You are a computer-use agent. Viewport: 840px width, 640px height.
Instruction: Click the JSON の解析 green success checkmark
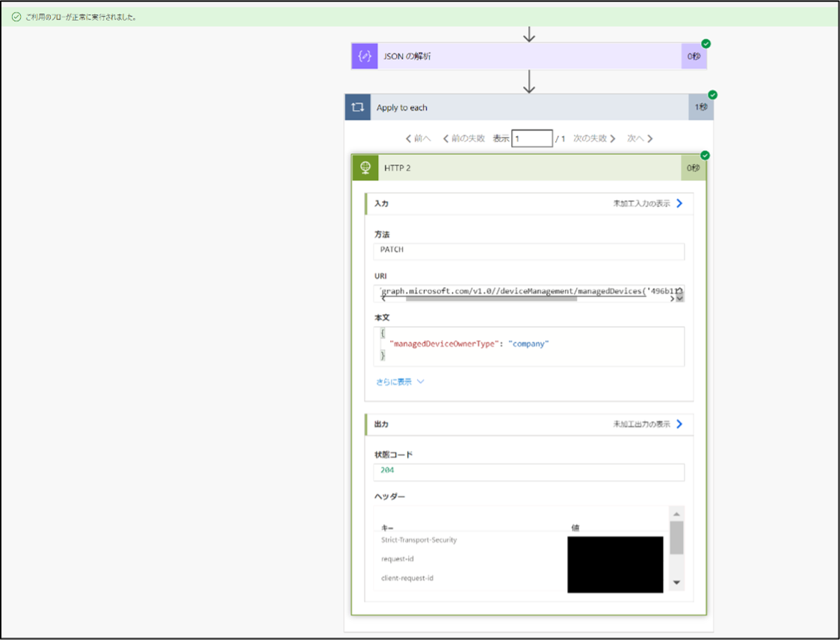click(x=706, y=43)
